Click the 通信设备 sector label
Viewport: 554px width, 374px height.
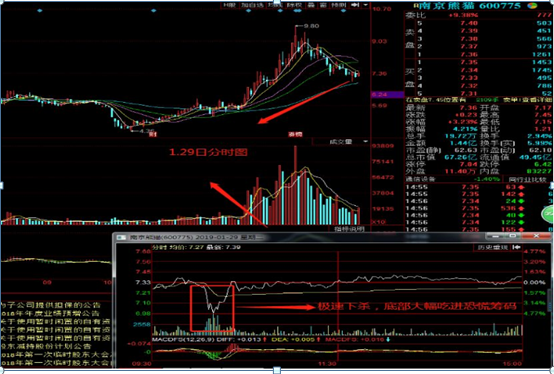click(x=420, y=179)
